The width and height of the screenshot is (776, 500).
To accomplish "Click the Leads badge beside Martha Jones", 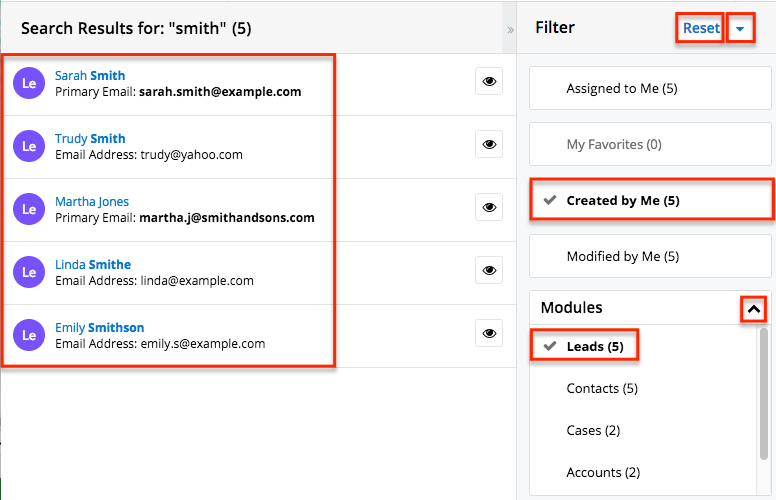I will 29,209.
